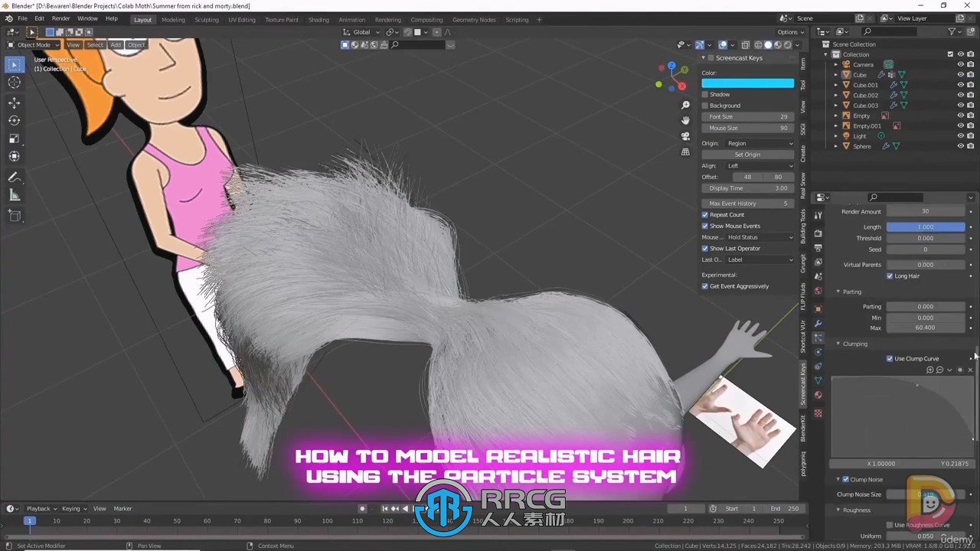Image resolution: width=980 pixels, height=551 pixels.
Task: Toggle Get Event Aggressively checkbox
Action: click(705, 286)
